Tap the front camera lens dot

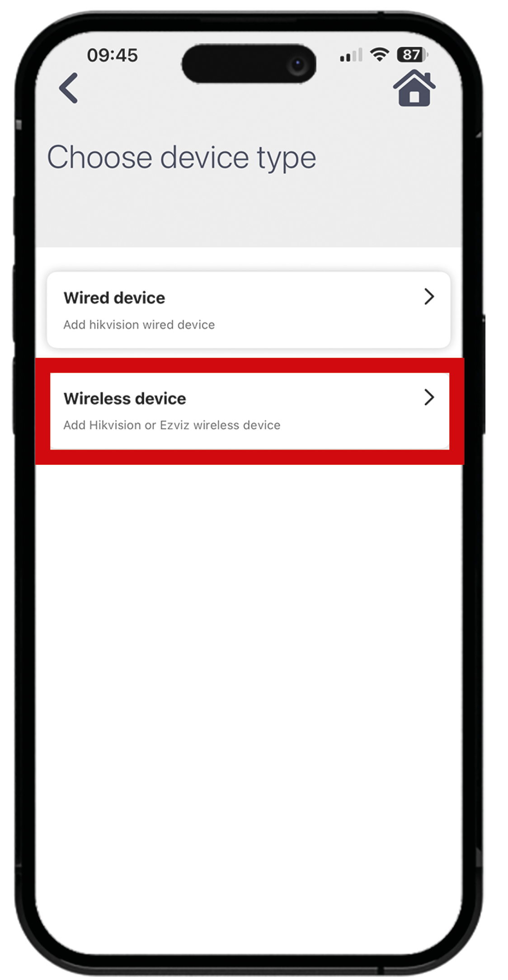(x=297, y=65)
